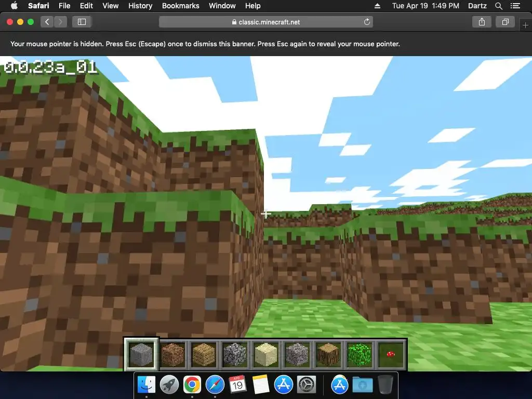Select the gravel block in hotbar
Viewport: 532px width, 399px height.
pyautogui.click(x=297, y=354)
